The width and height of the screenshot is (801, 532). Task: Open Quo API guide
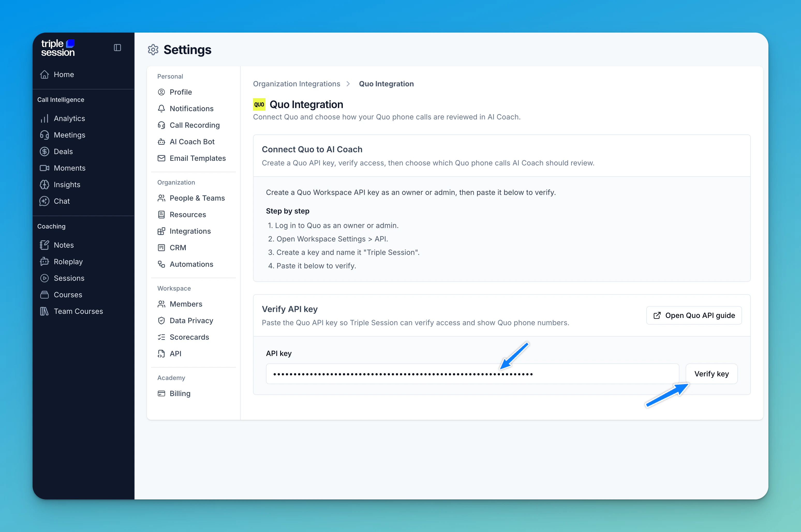click(x=694, y=316)
